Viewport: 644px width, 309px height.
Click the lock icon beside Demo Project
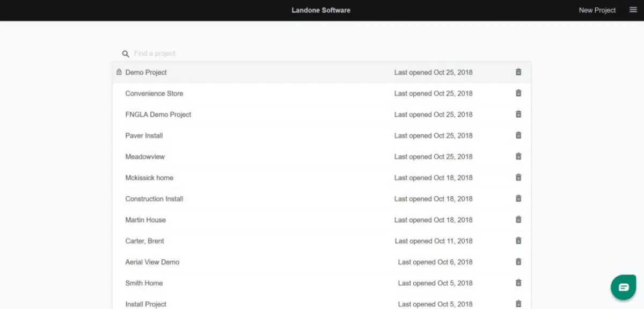click(x=119, y=72)
